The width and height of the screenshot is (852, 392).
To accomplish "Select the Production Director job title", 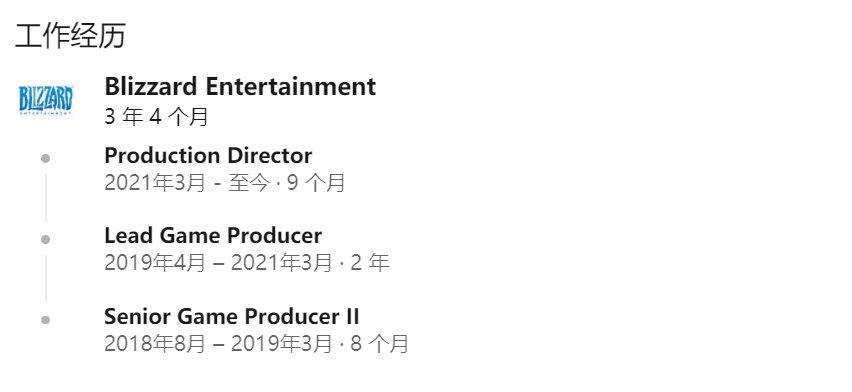I will [x=208, y=156].
